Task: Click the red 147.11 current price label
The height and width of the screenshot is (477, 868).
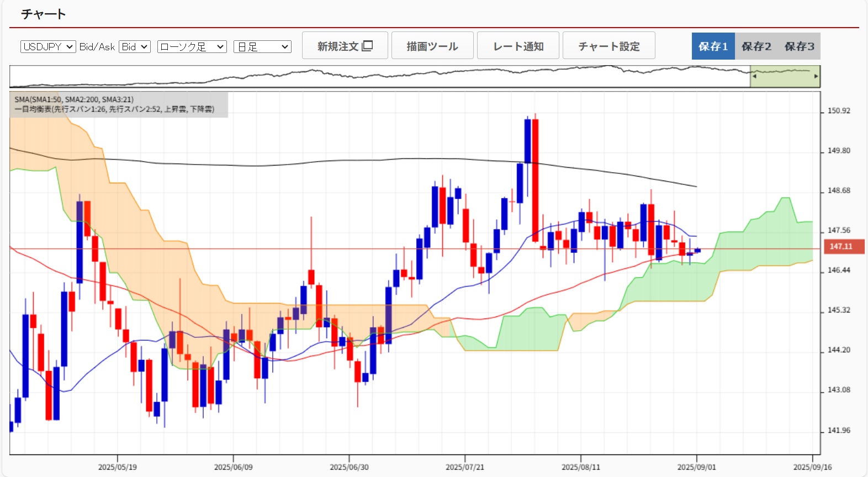Action: pyautogui.click(x=844, y=246)
